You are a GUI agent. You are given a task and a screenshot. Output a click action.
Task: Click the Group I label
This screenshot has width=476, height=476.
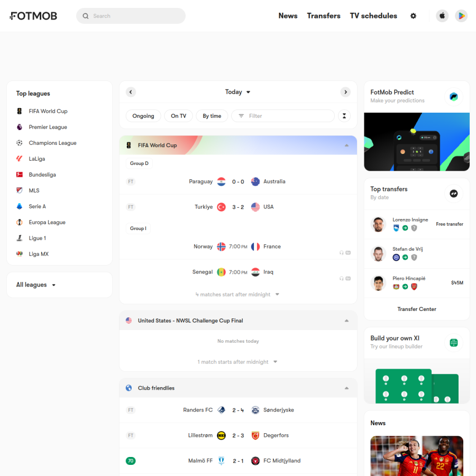click(x=138, y=228)
